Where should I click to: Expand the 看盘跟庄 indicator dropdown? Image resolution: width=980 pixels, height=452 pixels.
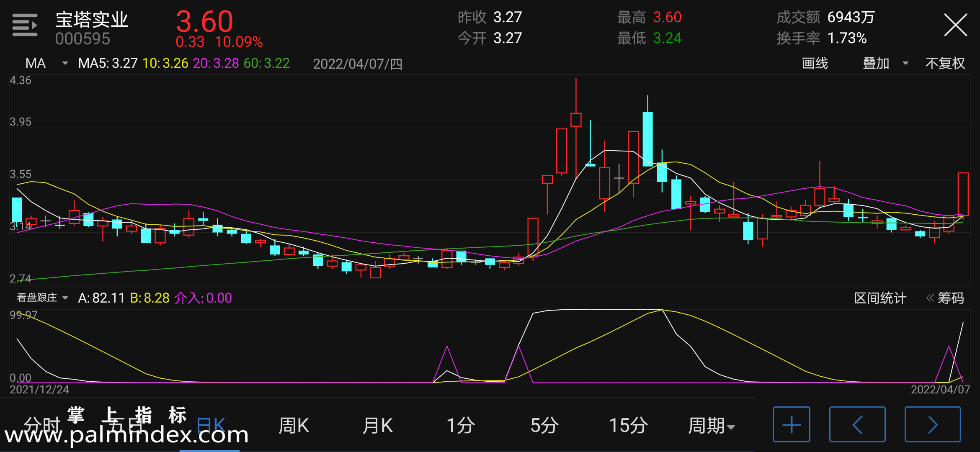pos(65,298)
